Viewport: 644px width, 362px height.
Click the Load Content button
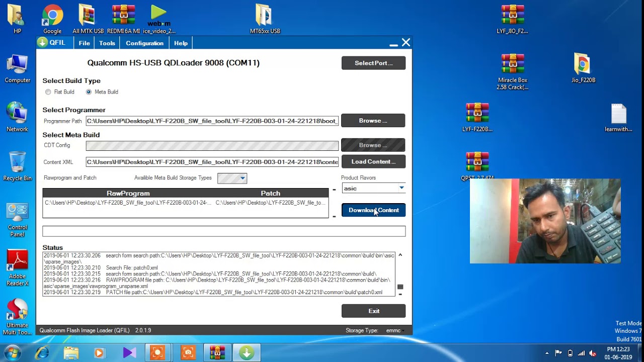tap(373, 161)
